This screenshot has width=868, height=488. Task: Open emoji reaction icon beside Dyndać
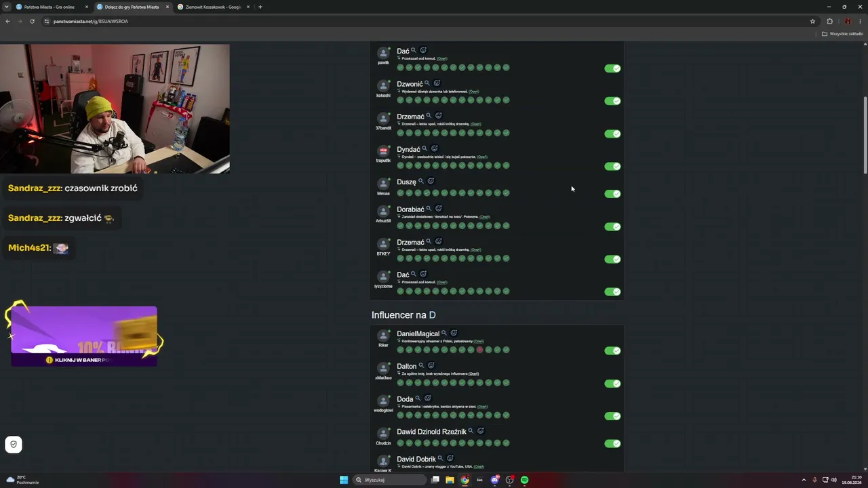point(435,148)
